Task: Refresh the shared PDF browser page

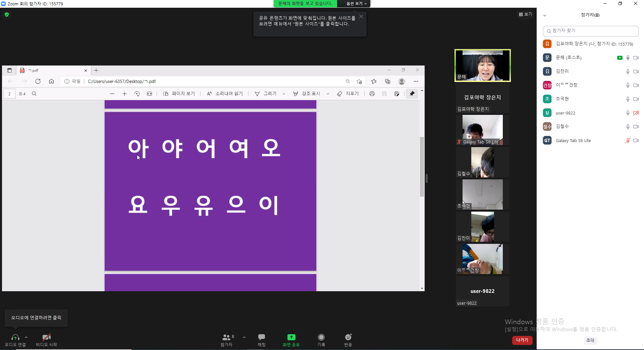Action: coord(38,81)
